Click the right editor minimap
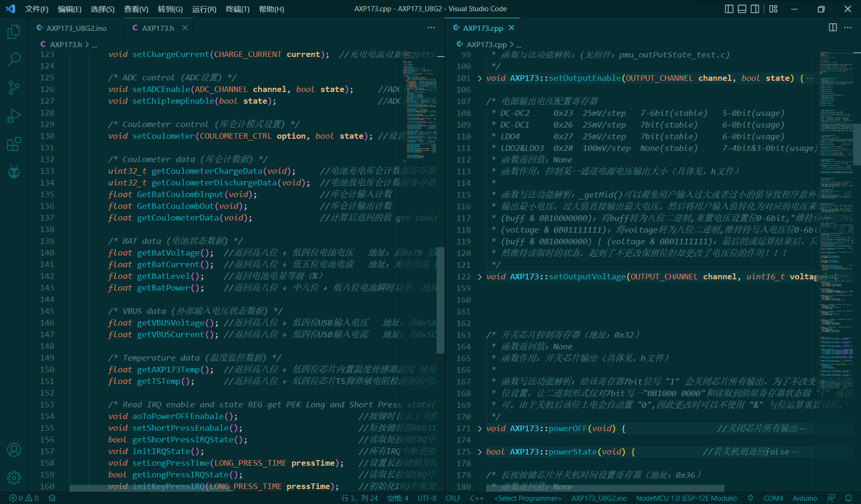This screenshot has width=861, height=504. pyautogui.click(x=836, y=224)
